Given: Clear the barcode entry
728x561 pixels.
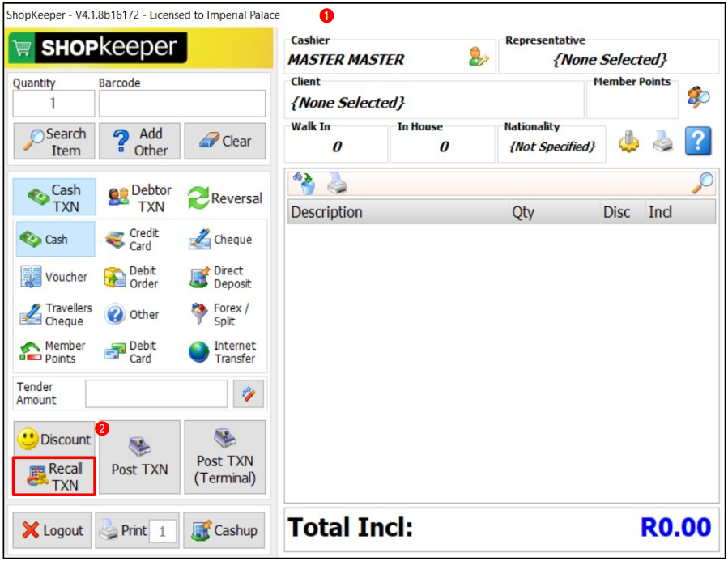Looking at the screenshot, I should pyautogui.click(x=224, y=141).
